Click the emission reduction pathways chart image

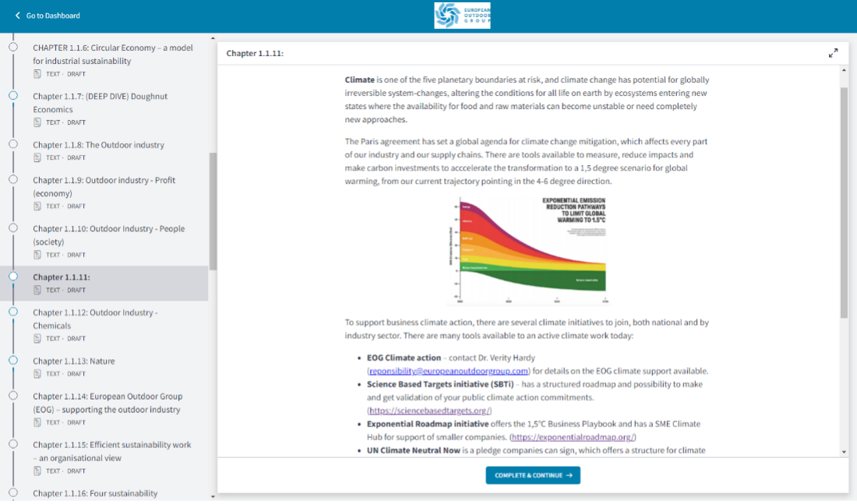click(527, 250)
